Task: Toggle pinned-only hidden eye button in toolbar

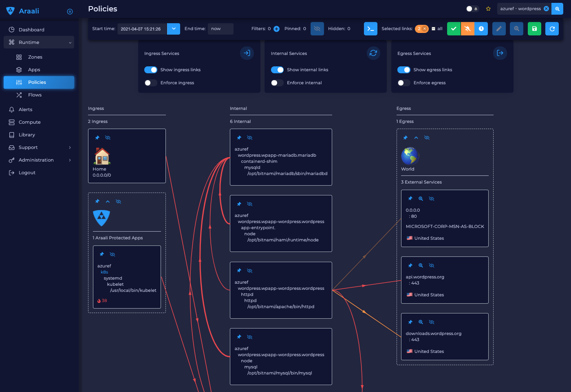Action: [317, 29]
